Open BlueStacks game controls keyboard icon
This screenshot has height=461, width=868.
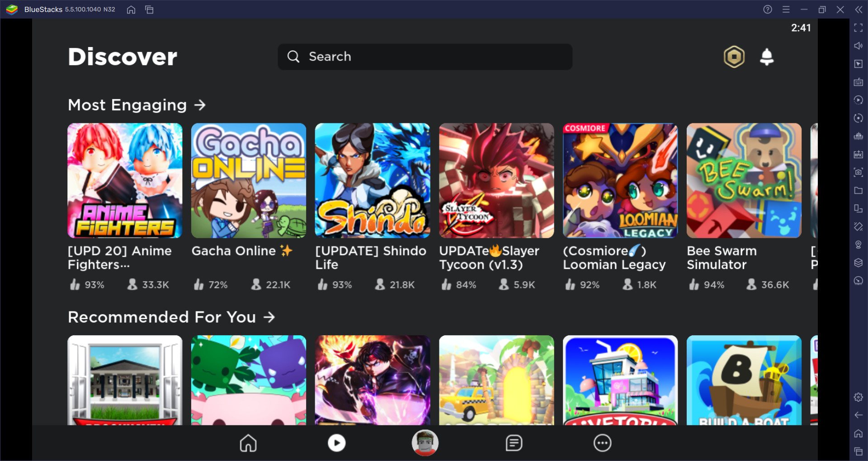pos(859,82)
